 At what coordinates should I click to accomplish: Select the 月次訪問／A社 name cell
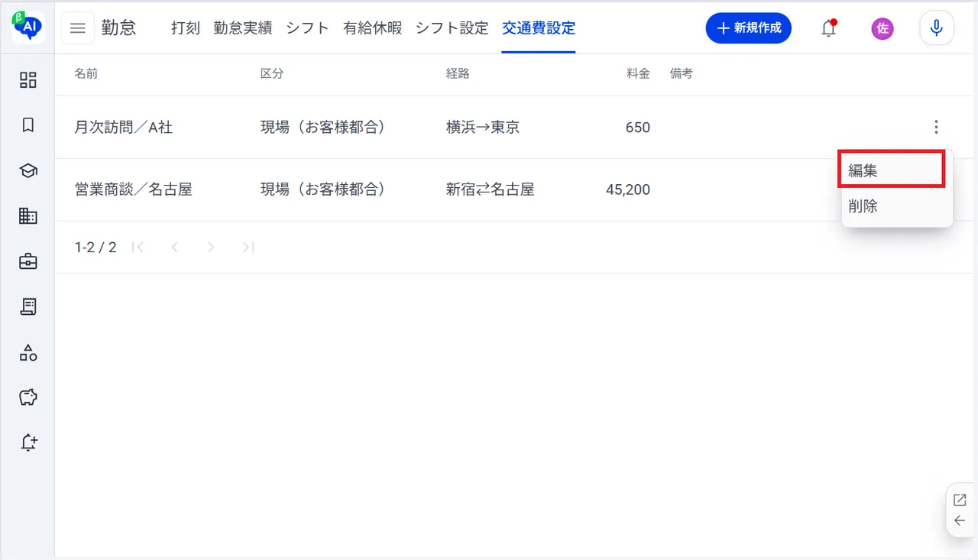[124, 128]
